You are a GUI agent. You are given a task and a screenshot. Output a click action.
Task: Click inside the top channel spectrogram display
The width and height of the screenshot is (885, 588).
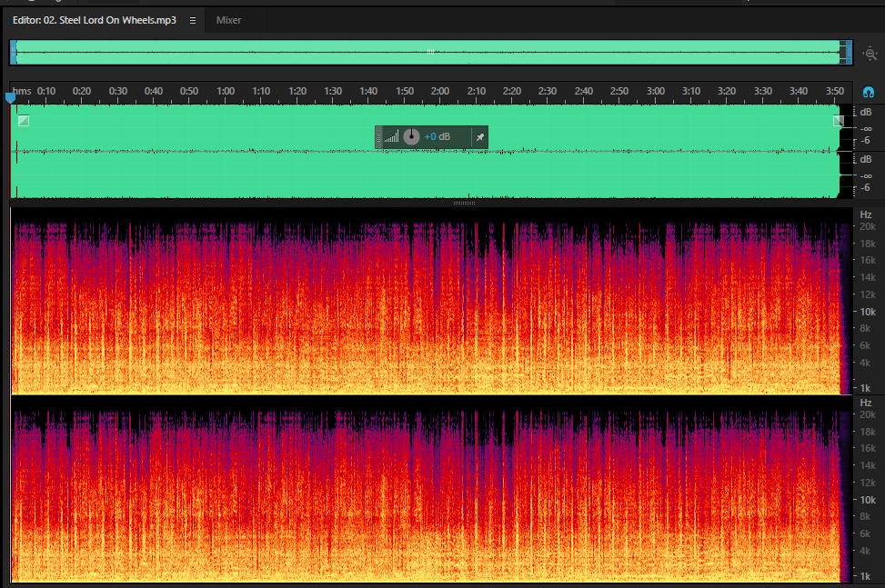(x=431, y=301)
